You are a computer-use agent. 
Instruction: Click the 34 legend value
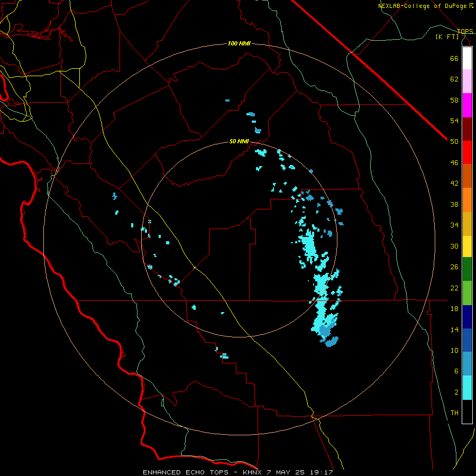pos(454,225)
